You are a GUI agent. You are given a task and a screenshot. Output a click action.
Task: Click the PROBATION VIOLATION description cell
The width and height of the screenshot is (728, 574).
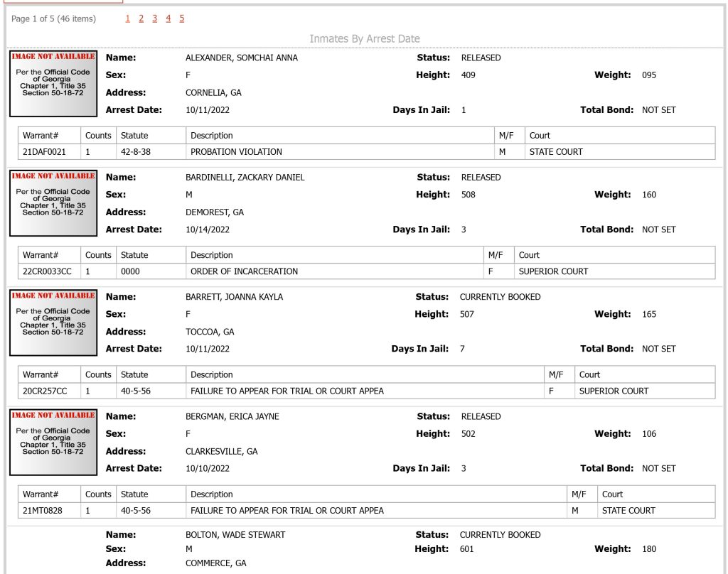[x=340, y=152]
